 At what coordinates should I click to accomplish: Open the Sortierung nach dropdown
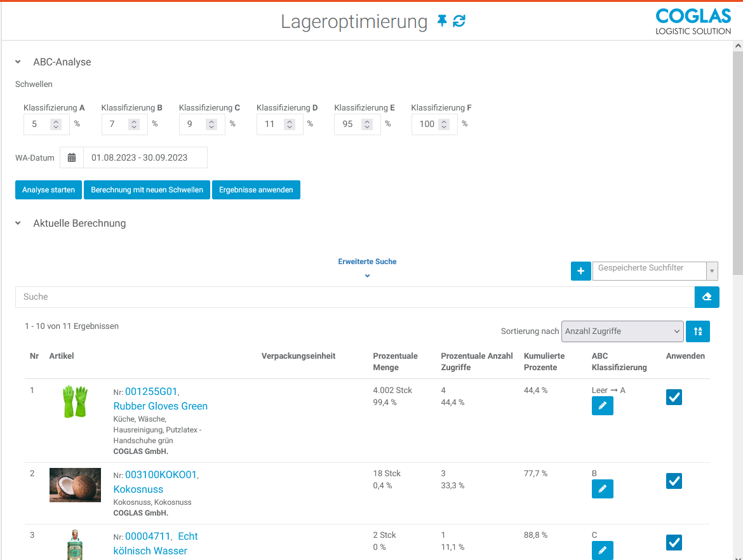tap(622, 331)
